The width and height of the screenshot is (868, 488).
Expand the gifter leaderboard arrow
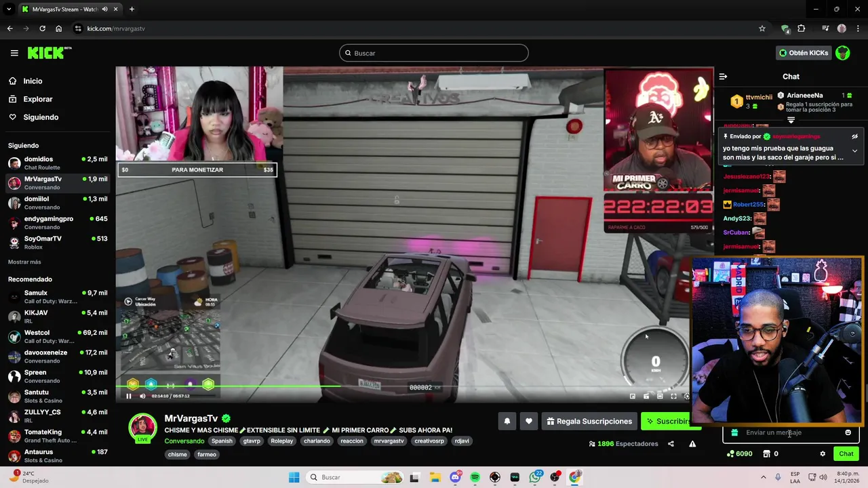[x=791, y=120]
